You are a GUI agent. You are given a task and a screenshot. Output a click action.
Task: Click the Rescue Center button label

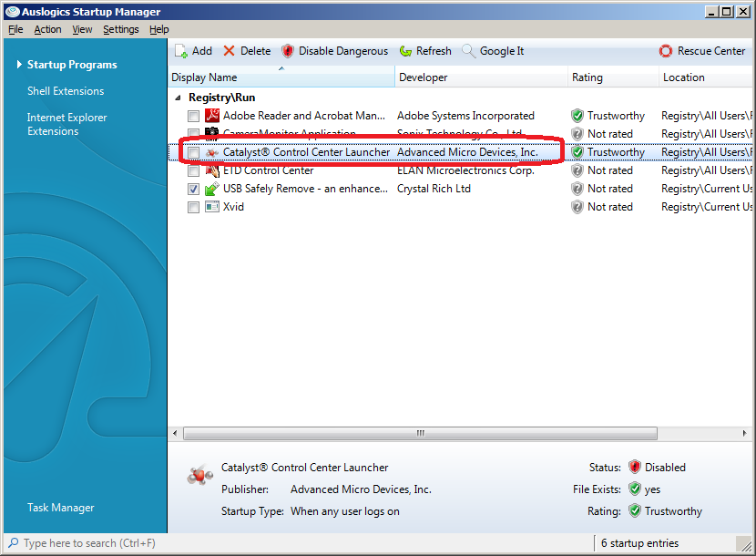click(x=711, y=51)
